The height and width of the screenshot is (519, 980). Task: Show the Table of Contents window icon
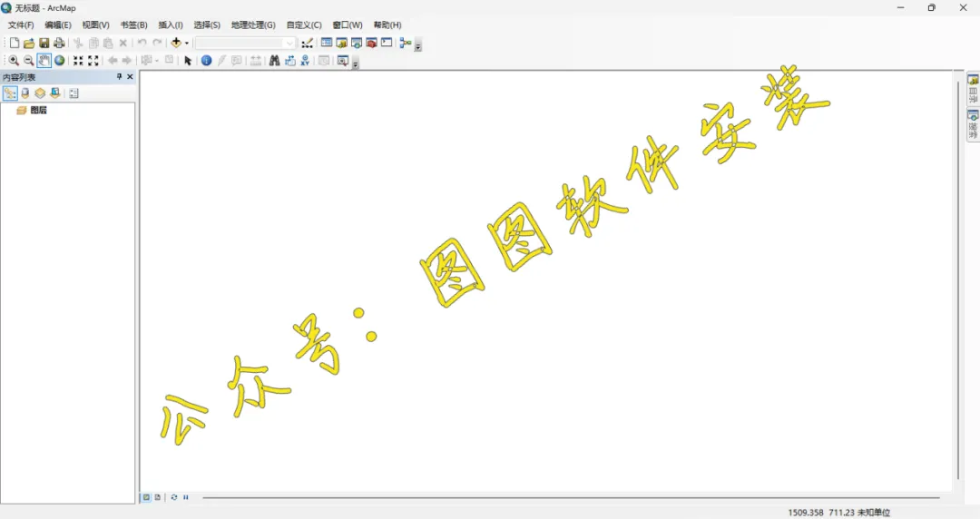tap(327, 44)
